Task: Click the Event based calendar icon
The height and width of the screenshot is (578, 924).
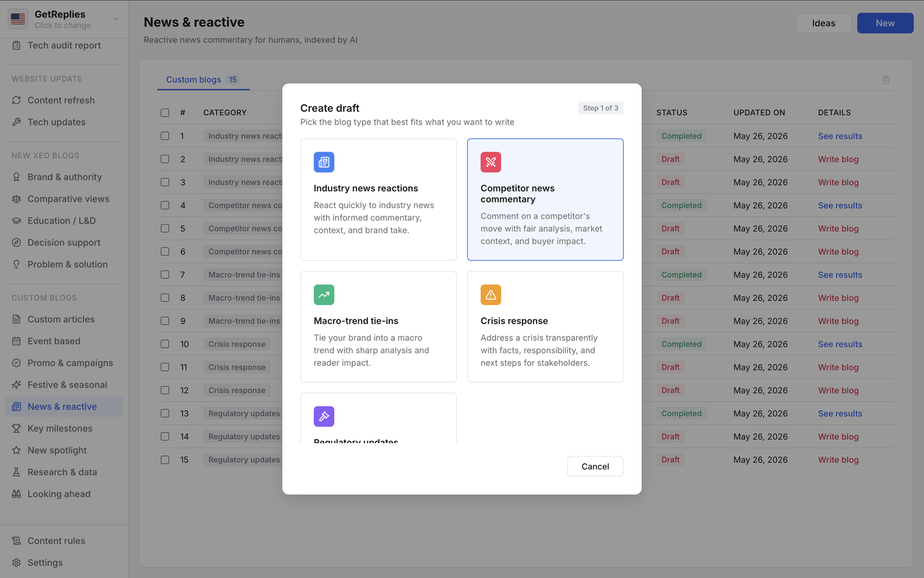Action: tap(17, 341)
